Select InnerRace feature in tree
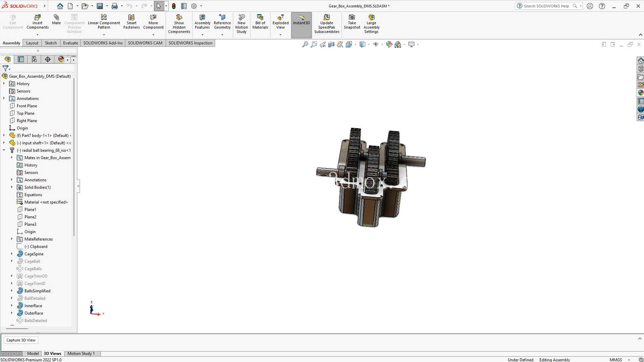 (33, 305)
